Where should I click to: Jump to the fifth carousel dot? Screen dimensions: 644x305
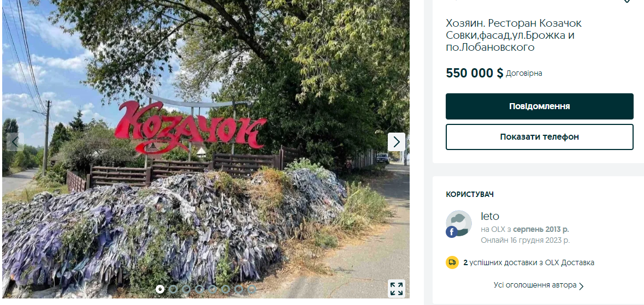(212, 289)
